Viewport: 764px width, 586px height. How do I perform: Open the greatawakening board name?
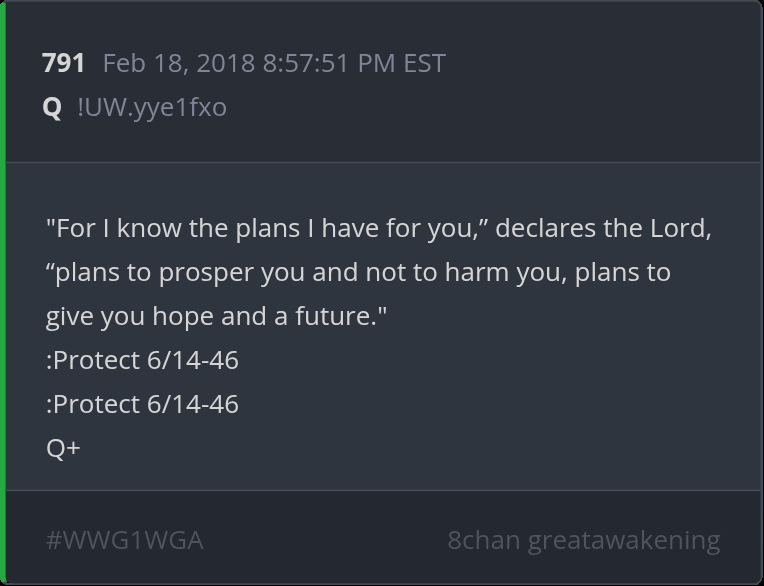pyautogui.click(x=623, y=540)
